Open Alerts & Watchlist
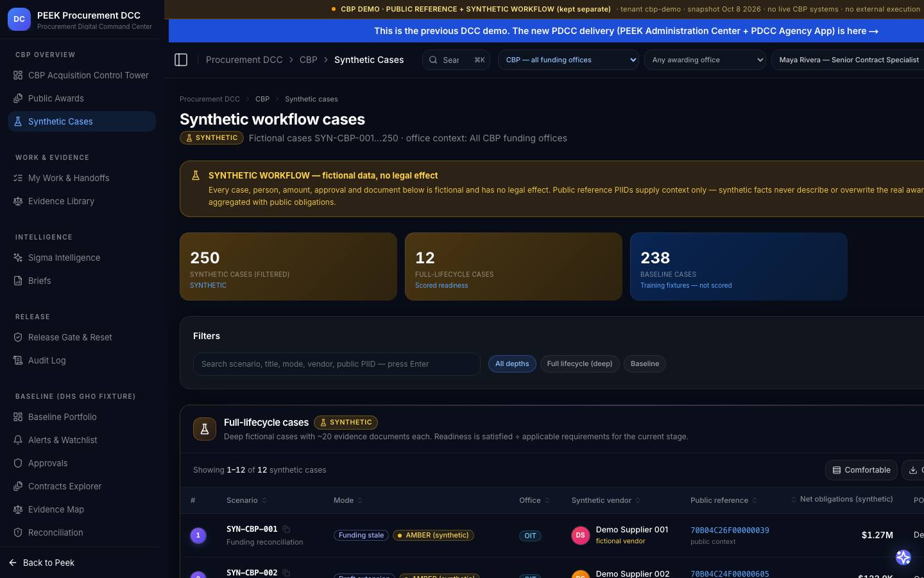 tap(81, 440)
